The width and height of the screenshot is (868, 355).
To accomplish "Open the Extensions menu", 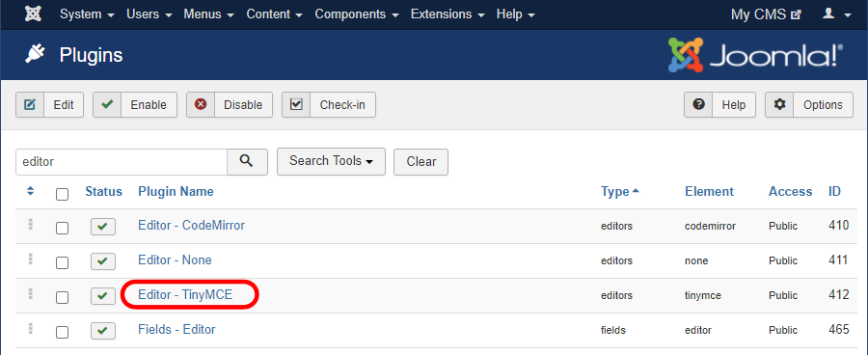I will tap(448, 14).
